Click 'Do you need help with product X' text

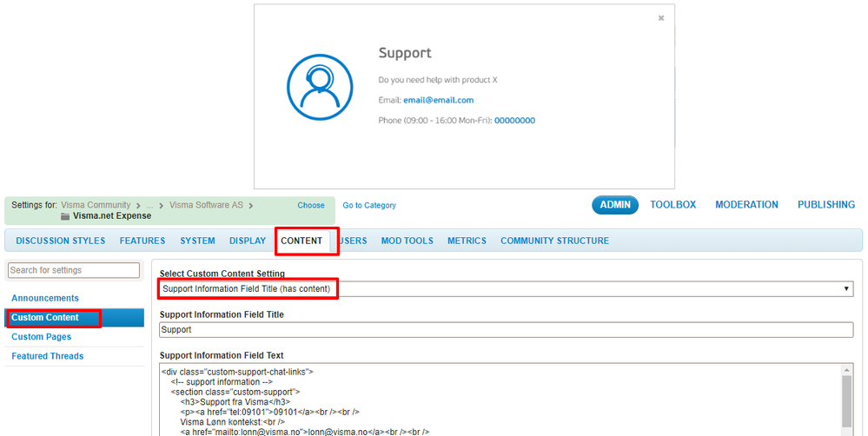tap(438, 80)
